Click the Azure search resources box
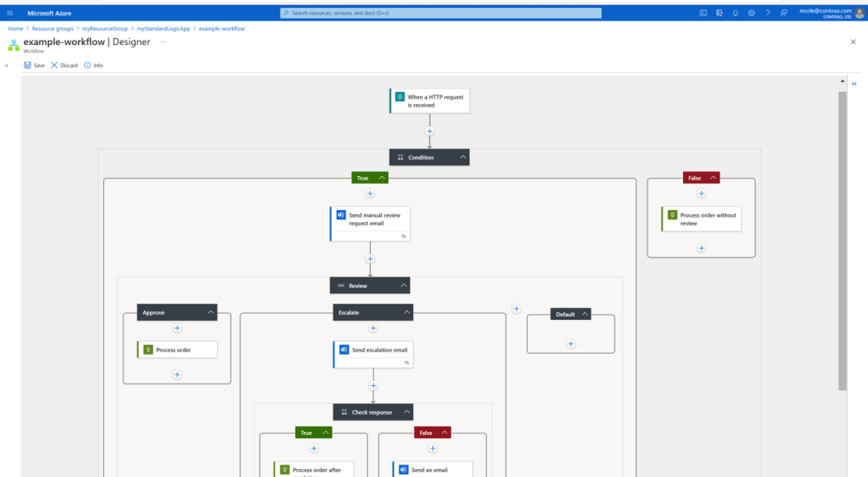The height and width of the screenshot is (477, 868). [441, 13]
